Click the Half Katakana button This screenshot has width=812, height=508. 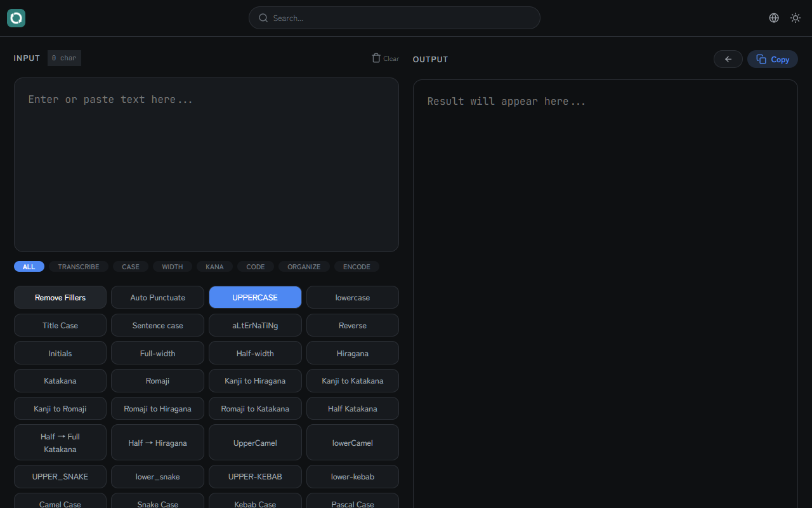point(353,408)
